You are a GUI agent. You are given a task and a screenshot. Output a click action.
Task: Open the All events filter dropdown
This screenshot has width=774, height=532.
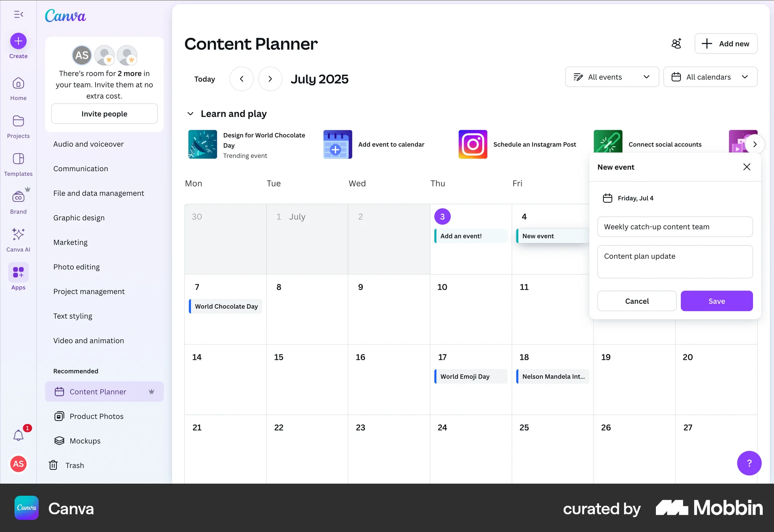[x=612, y=77]
